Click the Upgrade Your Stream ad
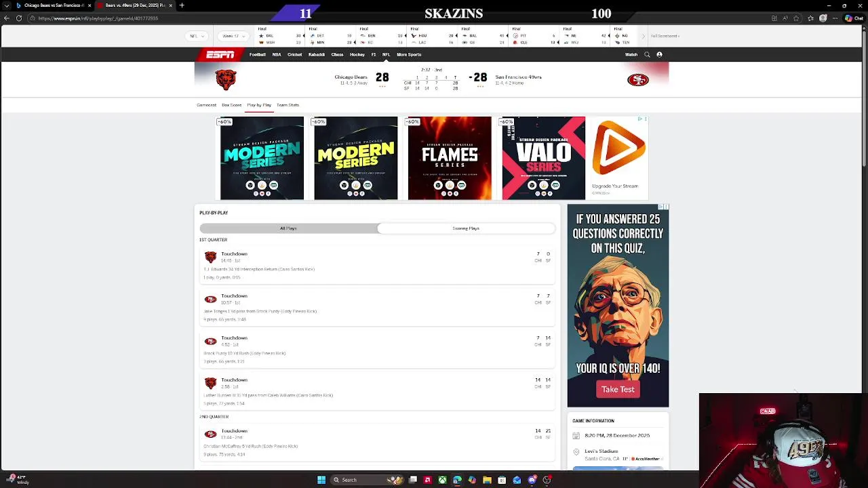The image size is (868, 488). (618, 158)
